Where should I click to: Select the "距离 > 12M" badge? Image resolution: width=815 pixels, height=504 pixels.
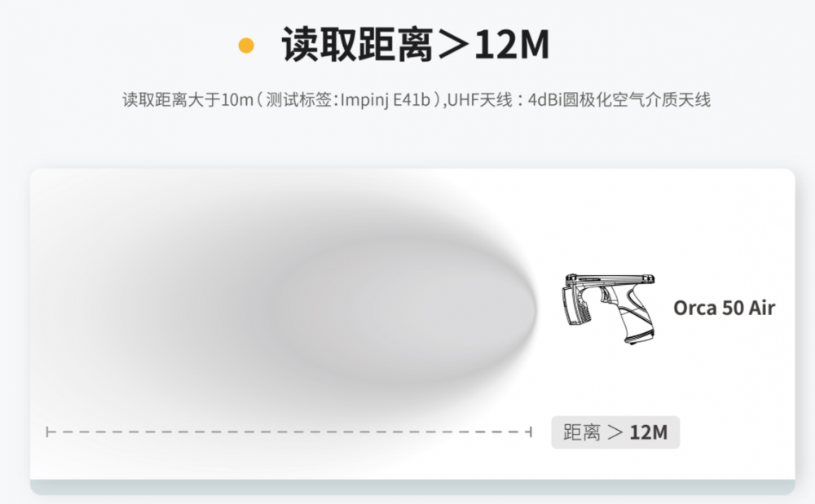tap(615, 432)
